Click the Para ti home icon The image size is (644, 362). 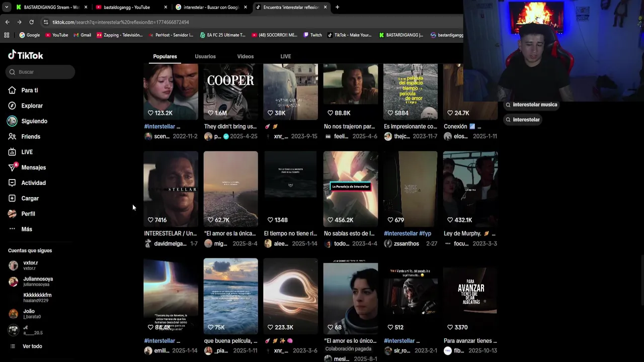(x=12, y=90)
